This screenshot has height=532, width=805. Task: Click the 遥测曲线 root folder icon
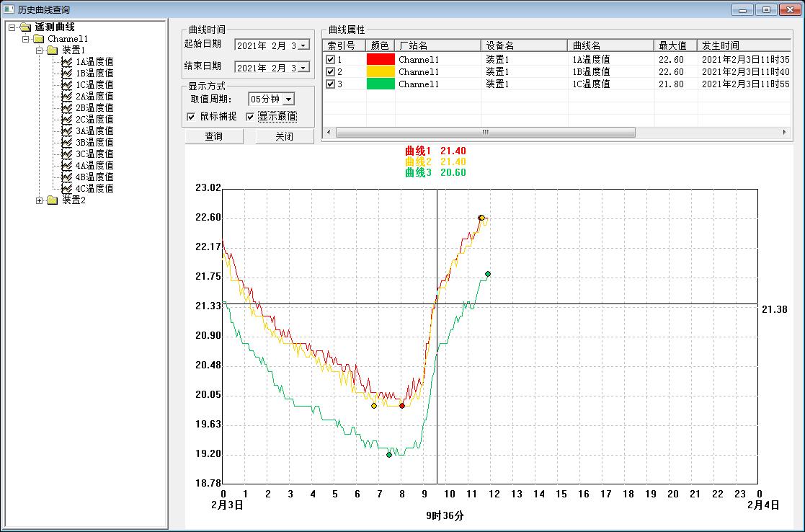click(25, 27)
